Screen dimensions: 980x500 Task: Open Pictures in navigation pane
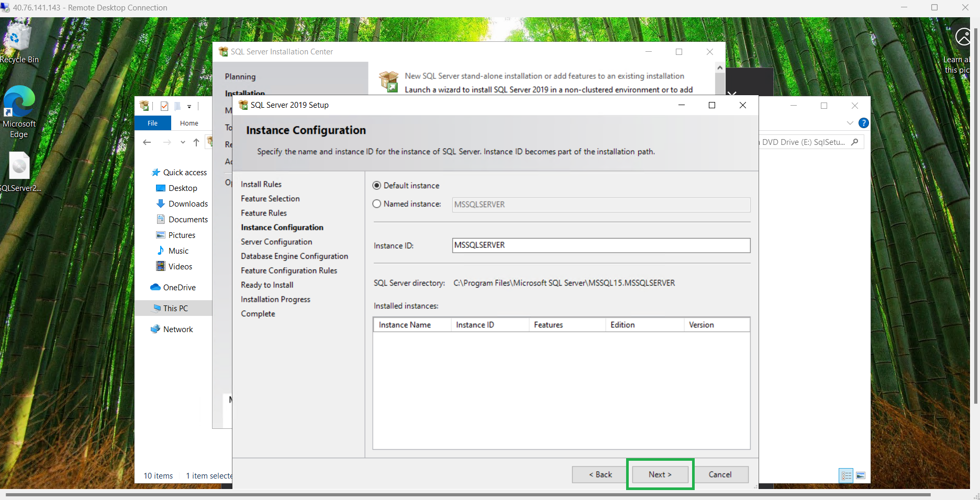coord(176,235)
